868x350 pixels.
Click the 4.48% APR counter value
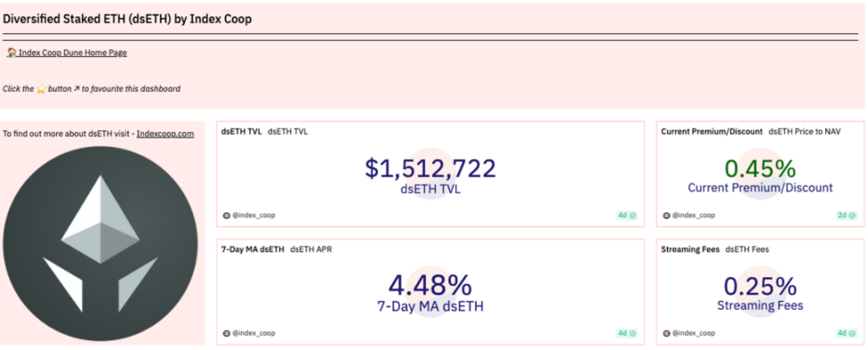[430, 286]
